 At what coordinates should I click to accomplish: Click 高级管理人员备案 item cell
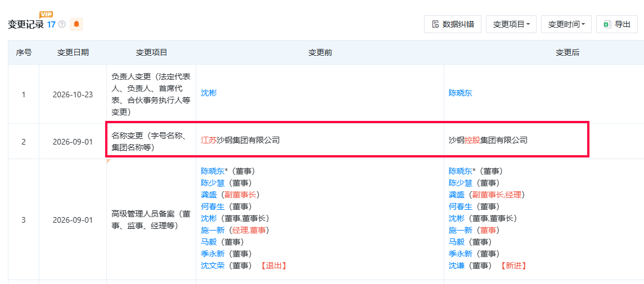(151, 219)
